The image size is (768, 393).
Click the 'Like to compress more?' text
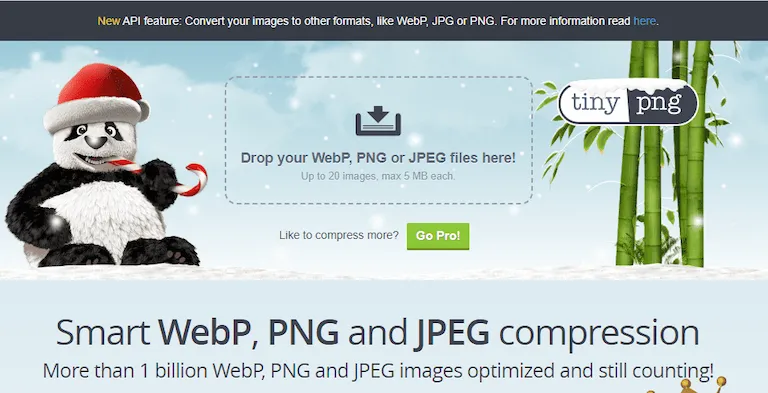click(339, 235)
